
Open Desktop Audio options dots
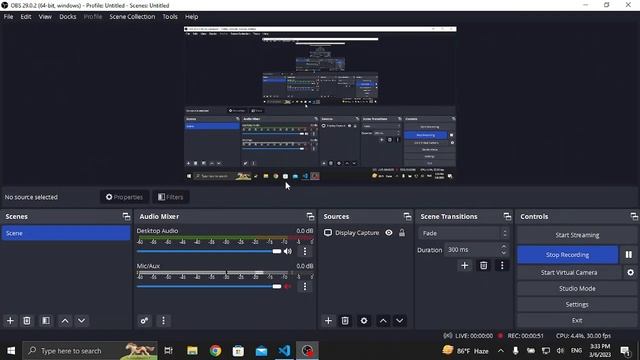(x=305, y=251)
